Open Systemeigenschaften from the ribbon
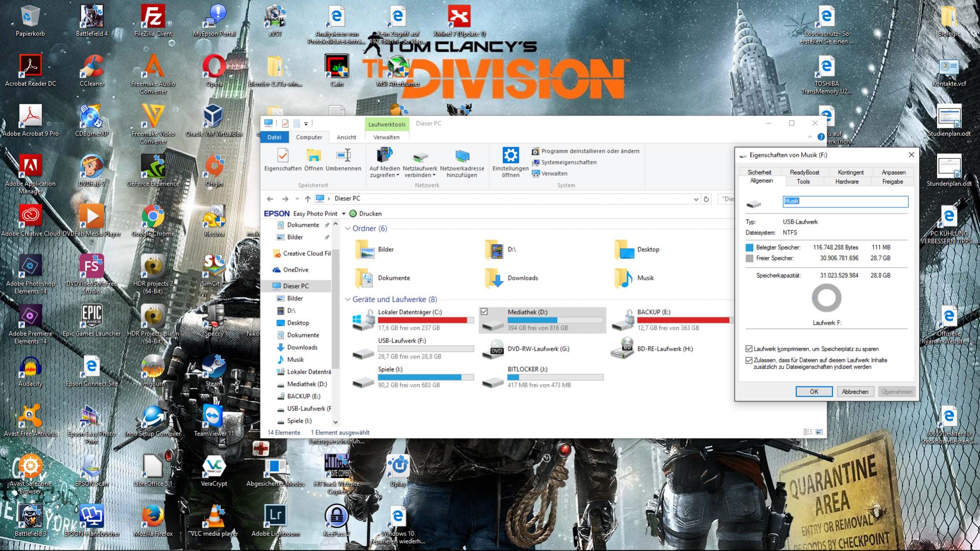 (564, 162)
